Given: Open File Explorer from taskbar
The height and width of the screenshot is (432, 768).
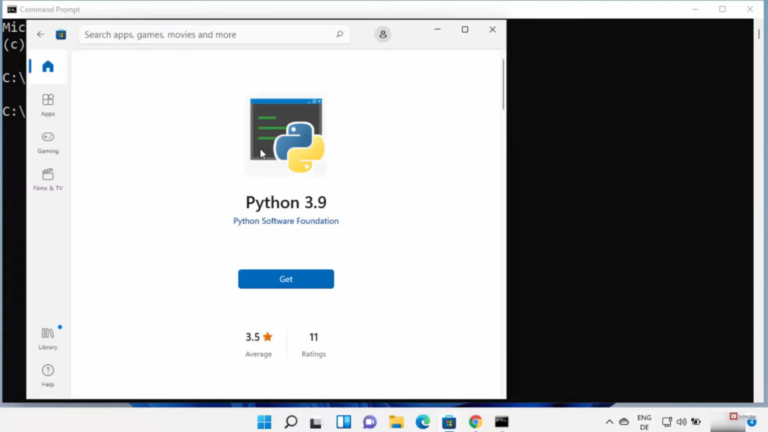Looking at the screenshot, I should [x=396, y=422].
